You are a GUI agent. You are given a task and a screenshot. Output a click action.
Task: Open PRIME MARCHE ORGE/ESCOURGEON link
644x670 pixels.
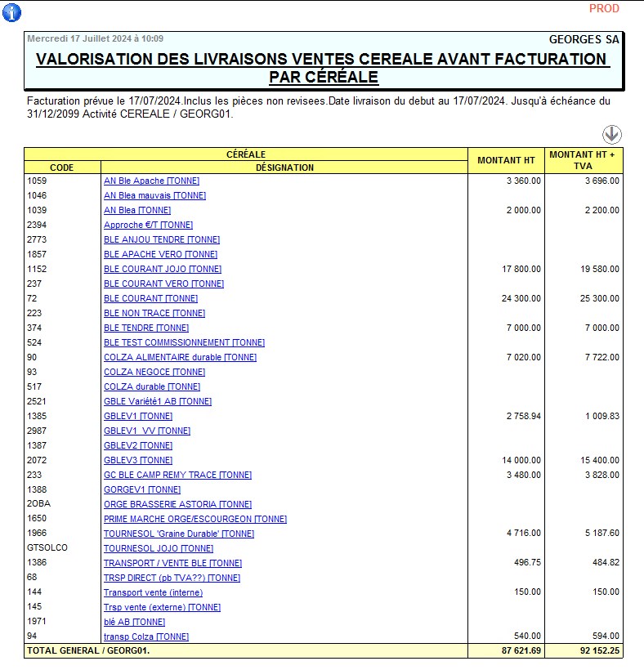(x=195, y=519)
